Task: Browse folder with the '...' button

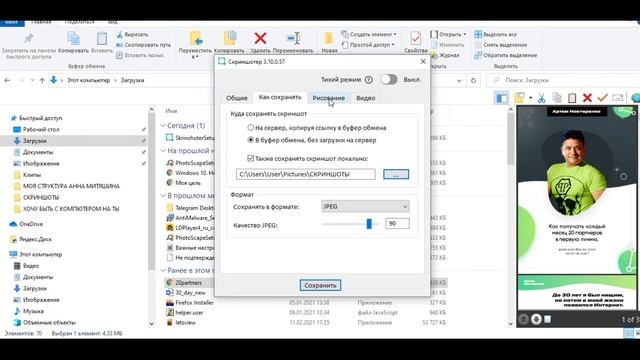Action: (x=396, y=174)
